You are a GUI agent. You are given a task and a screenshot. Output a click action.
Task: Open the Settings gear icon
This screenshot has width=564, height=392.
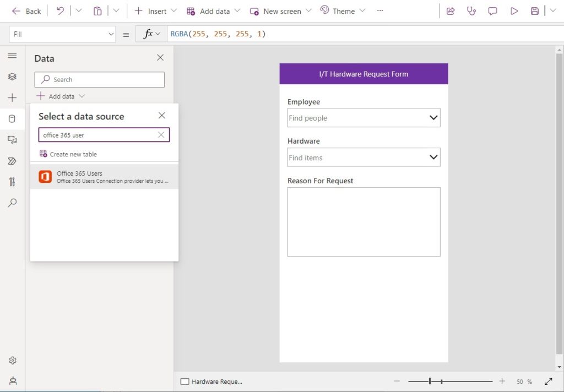click(x=13, y=361)
